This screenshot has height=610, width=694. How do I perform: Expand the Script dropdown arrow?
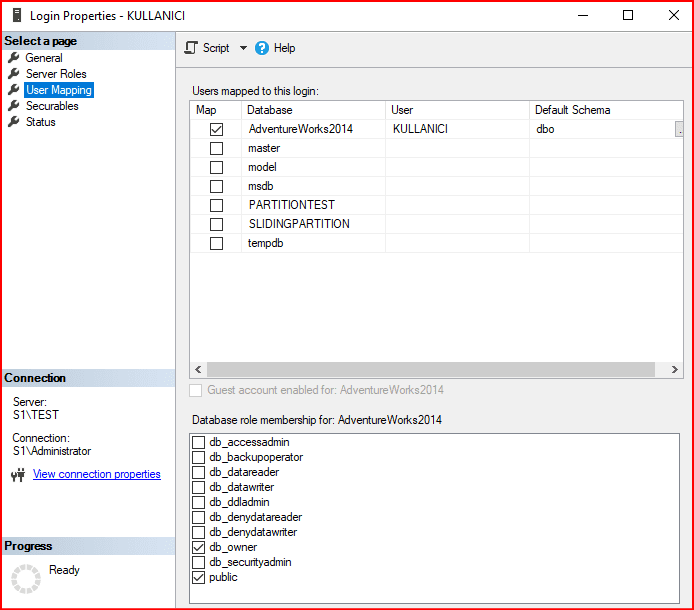(x=243, y=48)
